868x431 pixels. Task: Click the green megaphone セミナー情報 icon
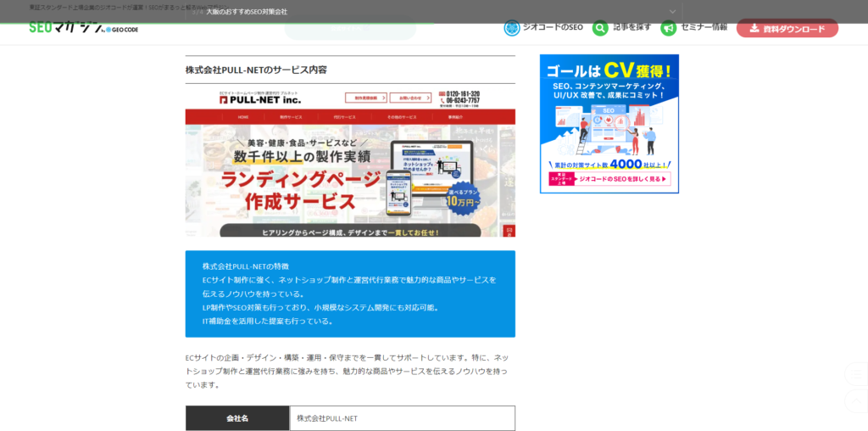point(669,28)
